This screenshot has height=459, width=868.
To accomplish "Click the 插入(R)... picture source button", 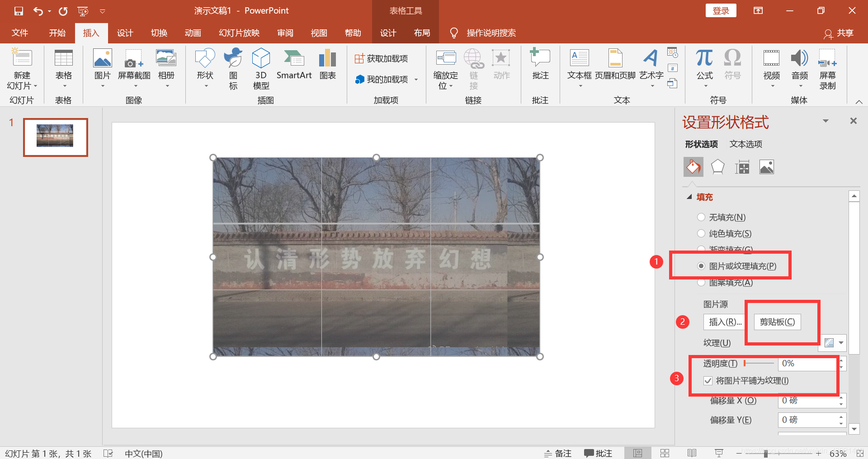I will click(725, 322).
